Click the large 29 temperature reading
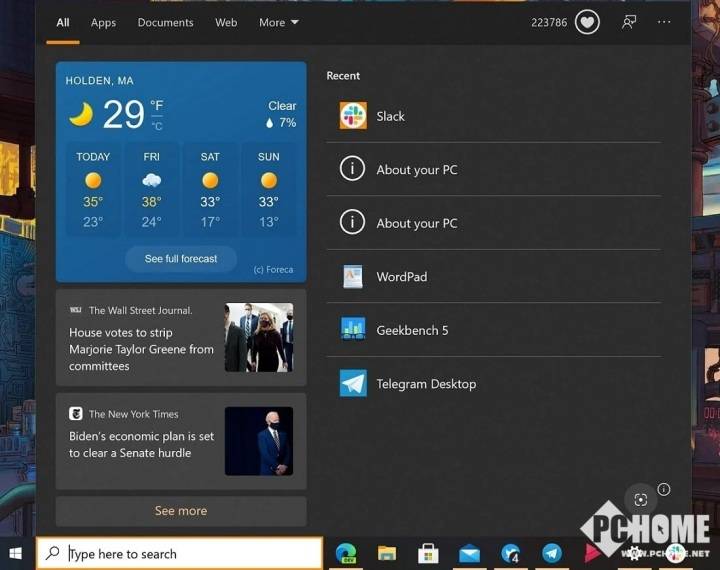 click(124, 114)
